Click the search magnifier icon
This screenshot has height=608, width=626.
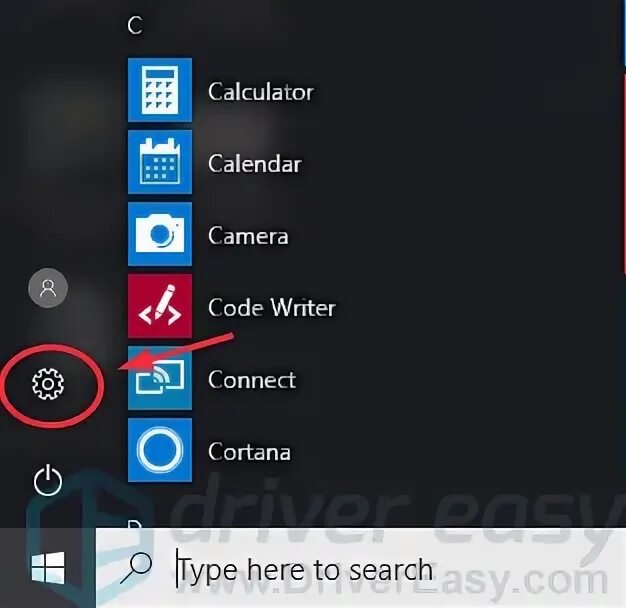[x=136, y=568]
